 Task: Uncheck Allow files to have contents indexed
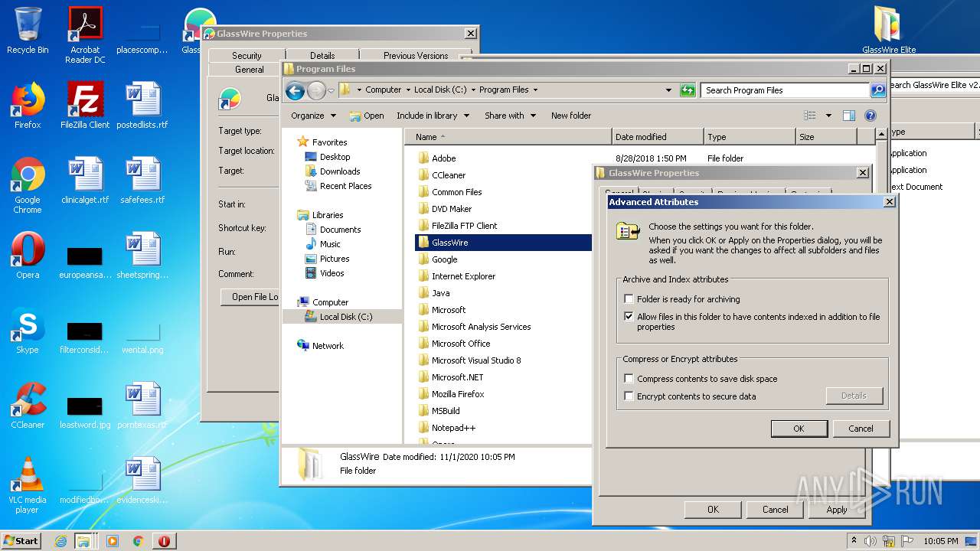click(629, 317)
